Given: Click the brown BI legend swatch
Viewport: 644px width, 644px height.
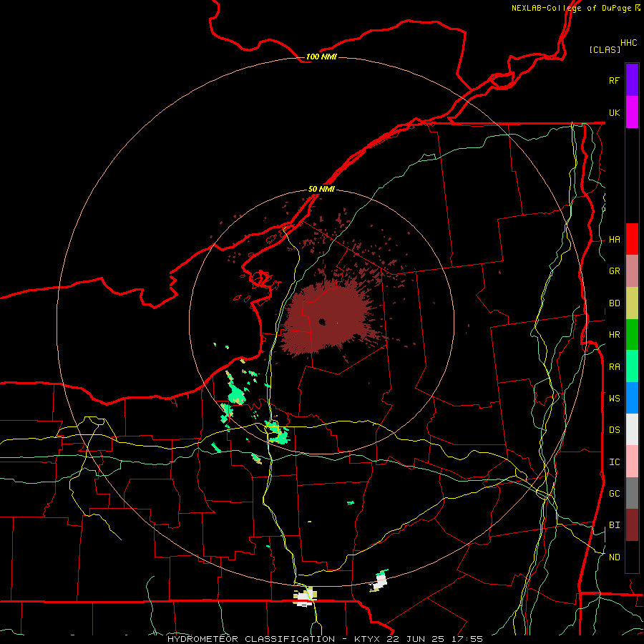Looking at the screenshot, I should (x=632, y=525).
